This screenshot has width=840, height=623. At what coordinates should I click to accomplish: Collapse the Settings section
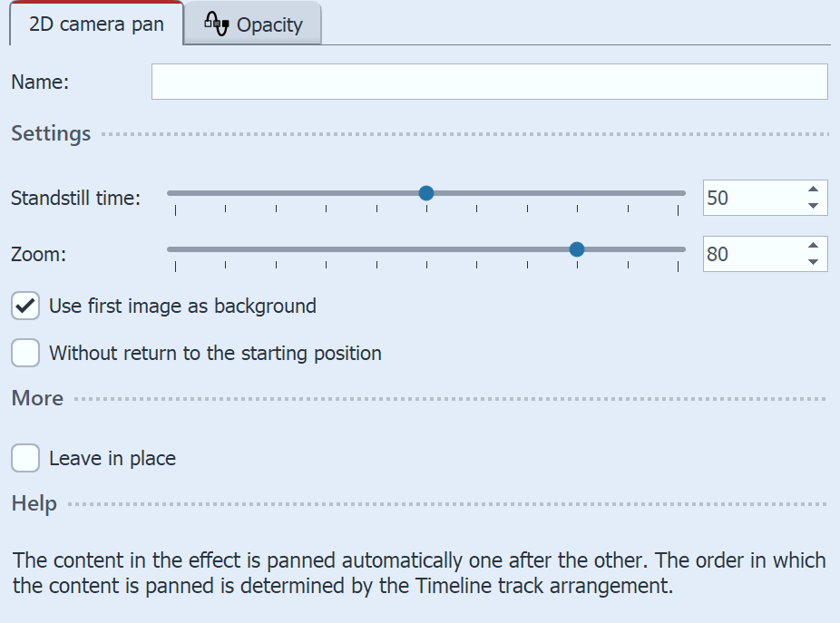pos(50,132)
